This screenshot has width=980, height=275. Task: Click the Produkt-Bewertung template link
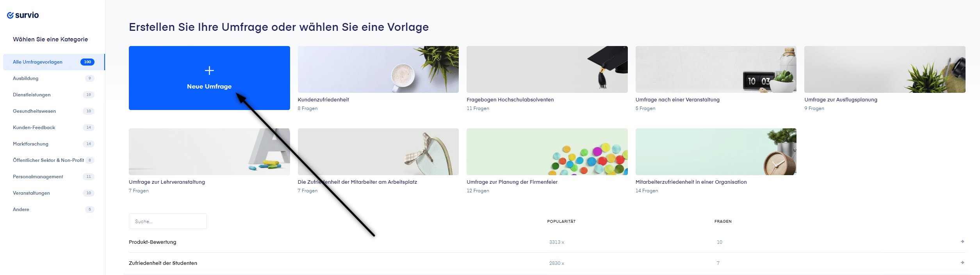click(x=153, y=242)
